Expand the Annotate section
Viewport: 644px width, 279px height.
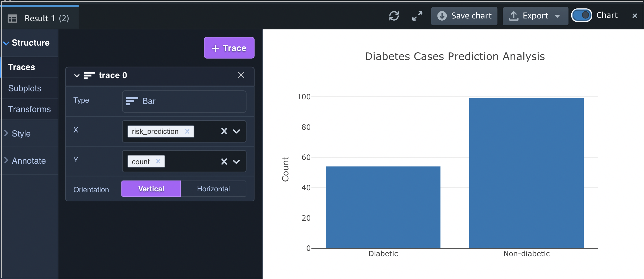(29, 161)
